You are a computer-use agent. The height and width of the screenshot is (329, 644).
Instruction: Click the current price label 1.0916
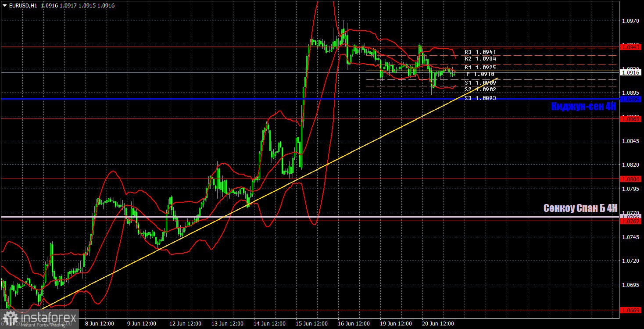(x=631, y=72)
